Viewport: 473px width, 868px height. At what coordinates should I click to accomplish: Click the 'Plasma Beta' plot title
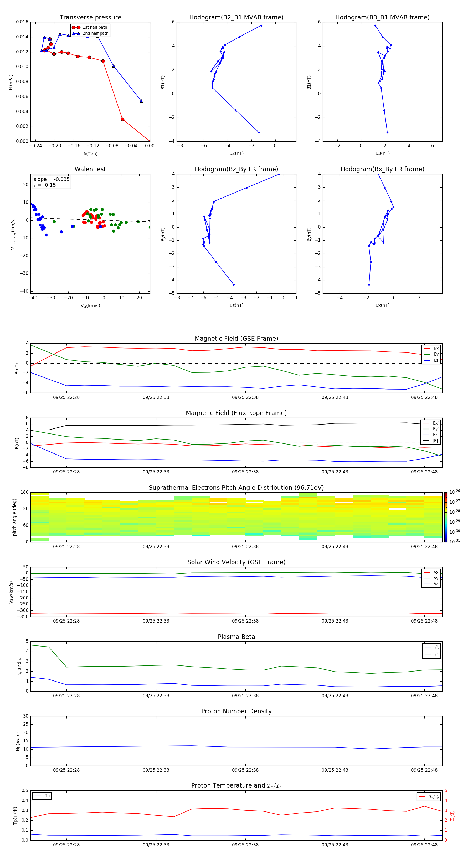point(236,637)
